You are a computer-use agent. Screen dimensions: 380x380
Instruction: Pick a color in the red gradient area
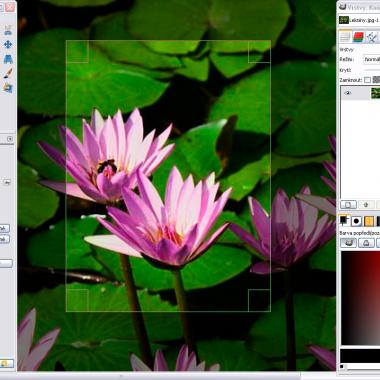(360, 298)
